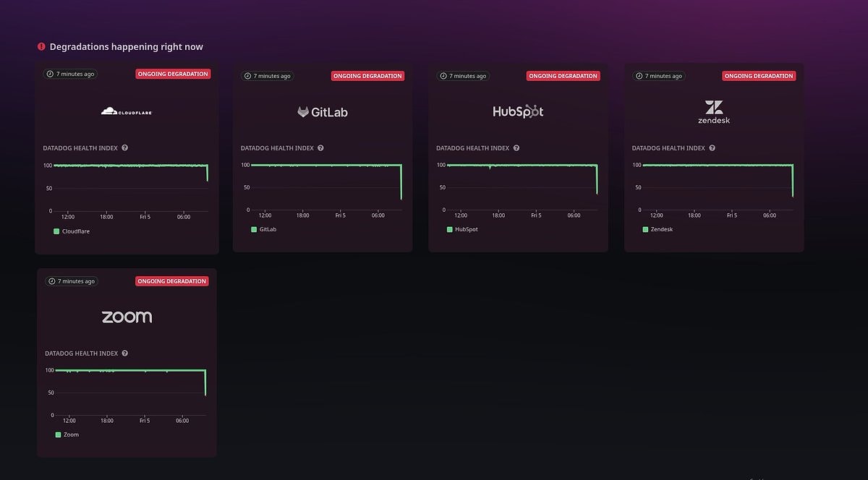Toggle the Zendesk legend entry
This screenshot has width=868, height=480.
[658, 229]
